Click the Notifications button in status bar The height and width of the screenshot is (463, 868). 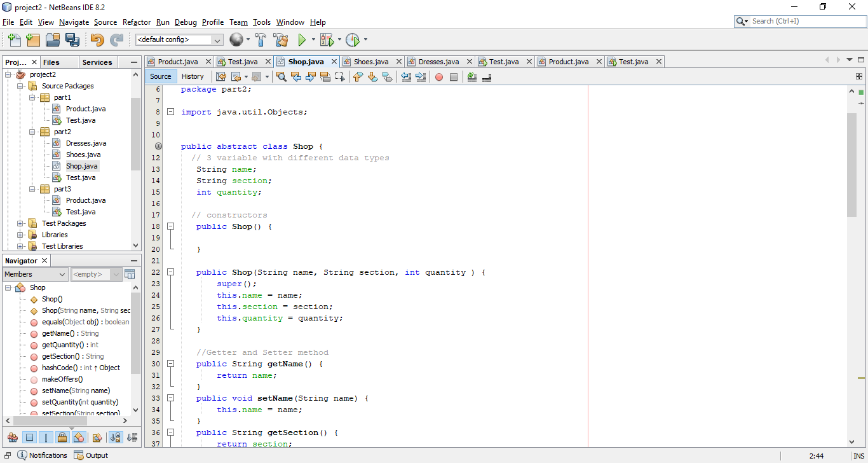pos(42,455)
